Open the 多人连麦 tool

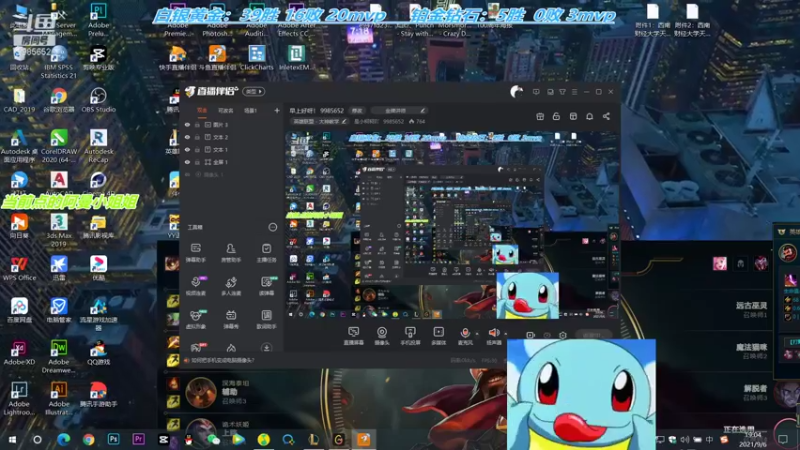click(x=231, y=286)
